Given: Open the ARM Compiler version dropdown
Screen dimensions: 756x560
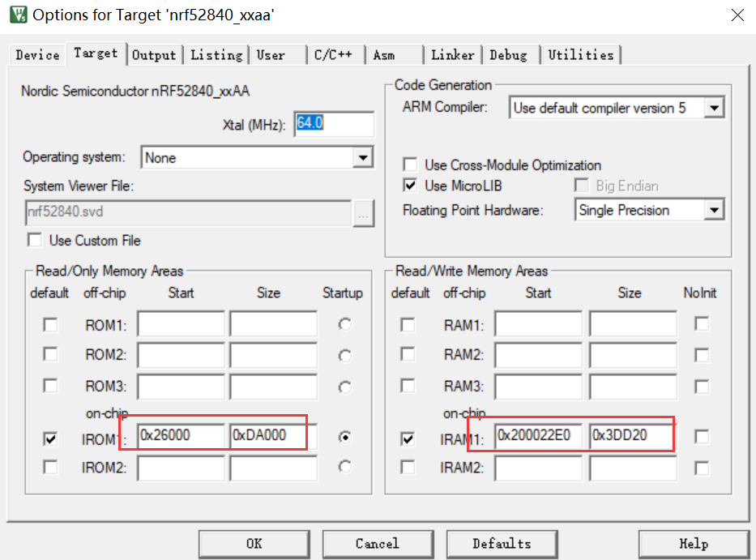Looking at the screenshot, I should [x=715, y=106].
